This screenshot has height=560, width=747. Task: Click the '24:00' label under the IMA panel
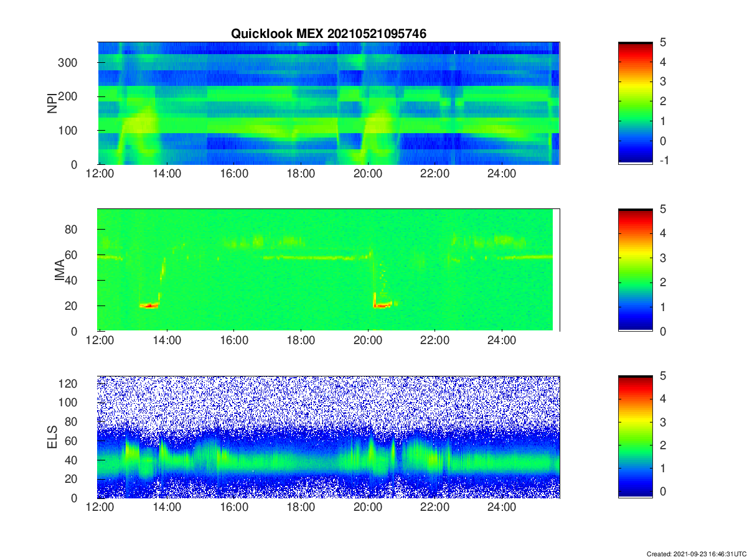pyautogui.click(x=502, y=341)
